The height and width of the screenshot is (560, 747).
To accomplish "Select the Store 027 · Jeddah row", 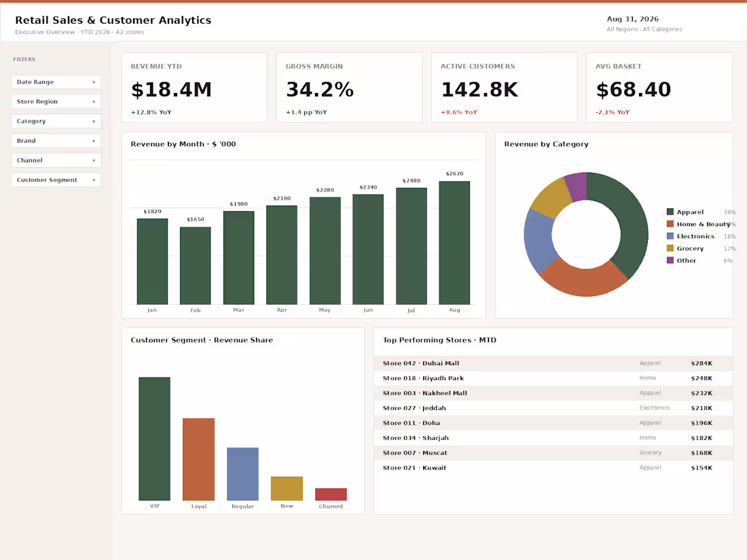I will tap(553, 408).
